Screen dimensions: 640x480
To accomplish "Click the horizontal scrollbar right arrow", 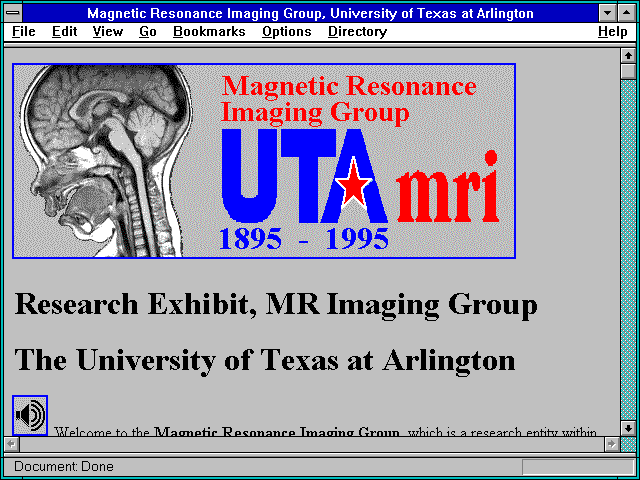I will coord(611,444).
